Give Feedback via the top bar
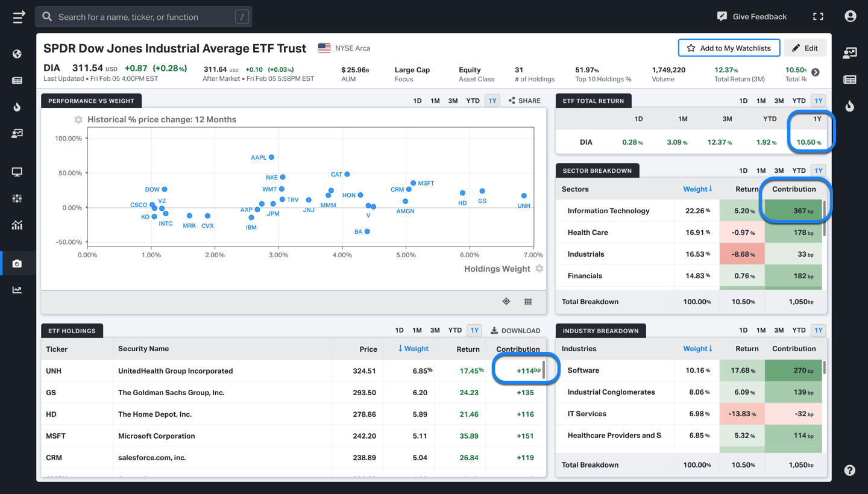Viewport: 868px width, 494px height. (x=752, y=17)
